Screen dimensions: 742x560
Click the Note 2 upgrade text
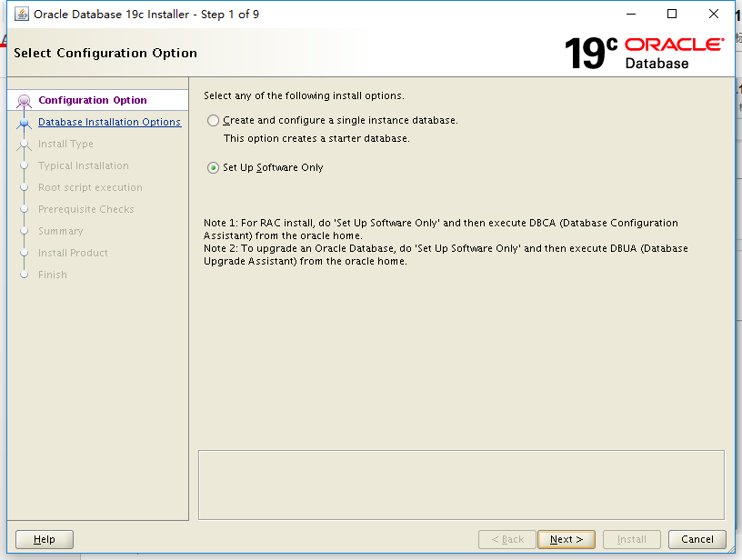pos(446,255)
